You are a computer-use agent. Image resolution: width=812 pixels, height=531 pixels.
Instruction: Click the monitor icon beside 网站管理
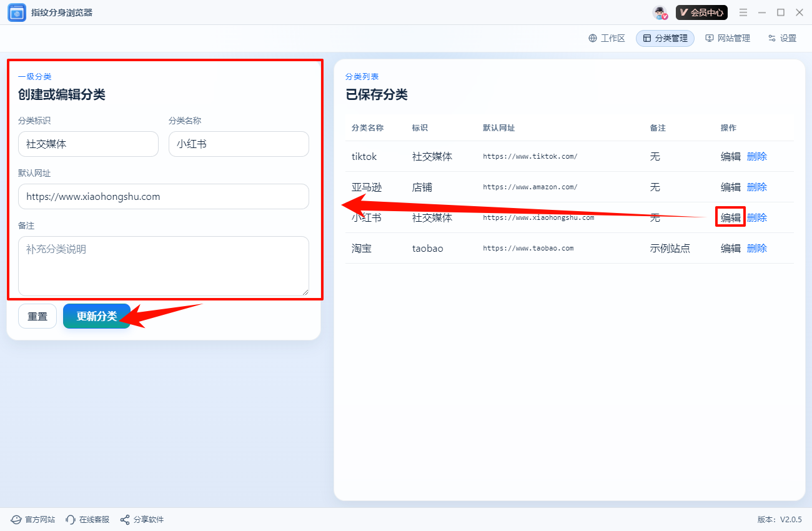coord(710,38)
